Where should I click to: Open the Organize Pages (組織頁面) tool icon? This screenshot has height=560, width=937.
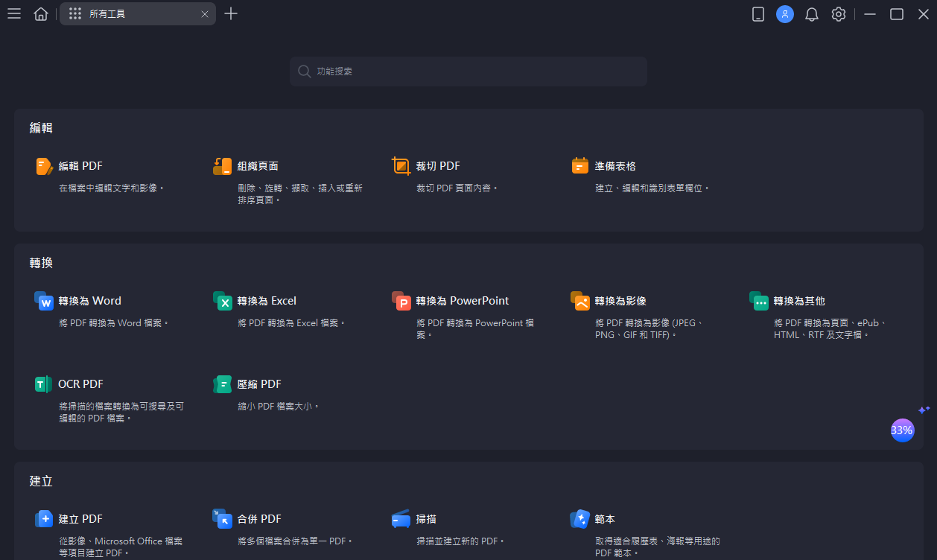pos(222,166)
